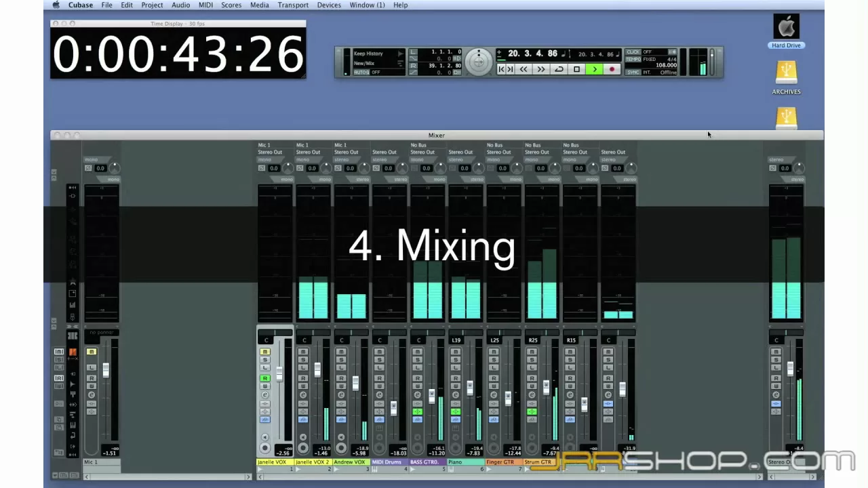Click record enable on Janelle VOX 2
The image size is (868, 488).
pos(303,448)
